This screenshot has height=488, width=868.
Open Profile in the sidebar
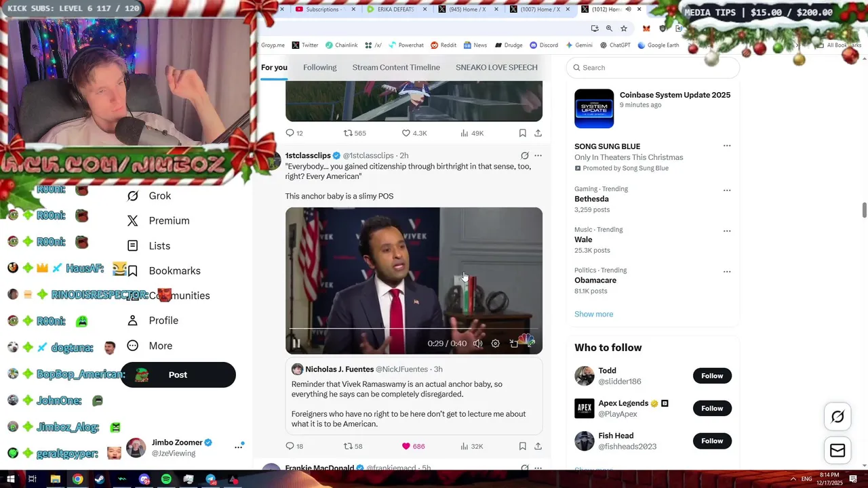(153, 321)
